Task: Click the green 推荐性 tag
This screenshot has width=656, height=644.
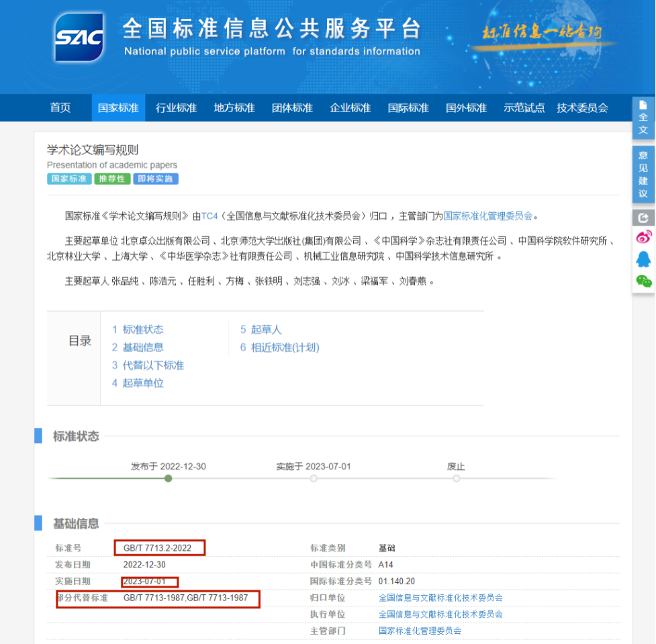Action: [x=111, y=179]
